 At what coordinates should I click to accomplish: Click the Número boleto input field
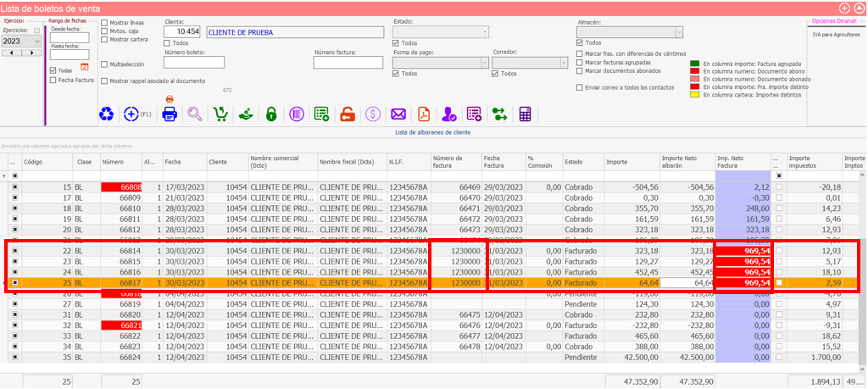194,62
